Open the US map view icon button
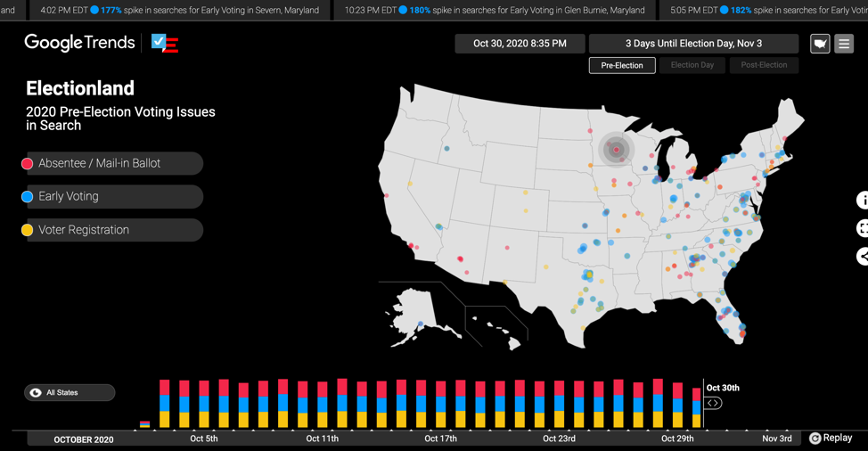 [820, 44]
